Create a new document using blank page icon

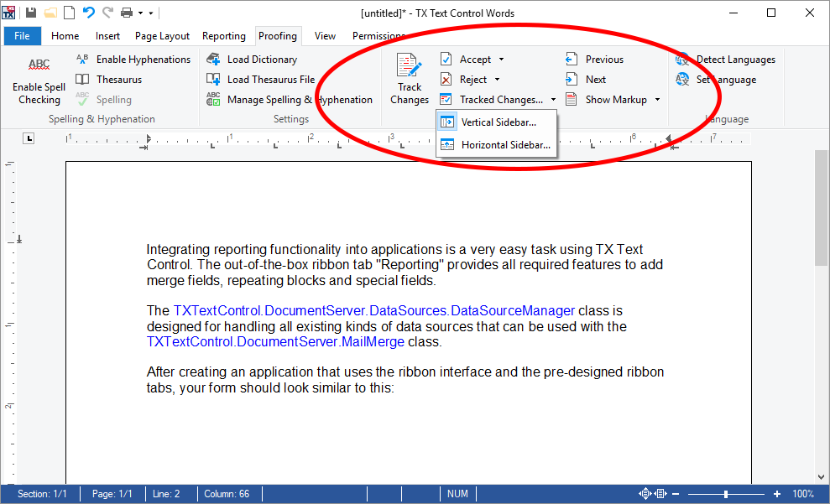pyautogui.click(x=70, y=13)
